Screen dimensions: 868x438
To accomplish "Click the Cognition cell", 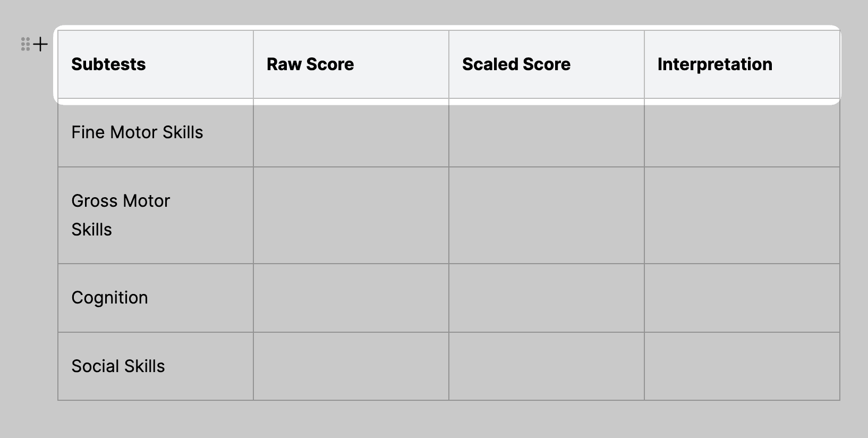I will (154, 298).
